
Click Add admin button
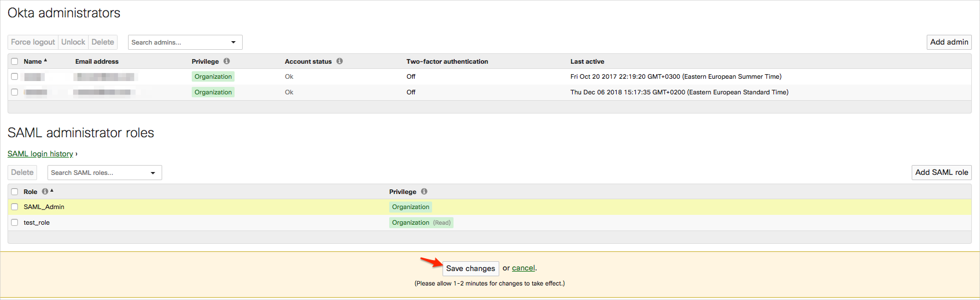click(x=949, y=42)
